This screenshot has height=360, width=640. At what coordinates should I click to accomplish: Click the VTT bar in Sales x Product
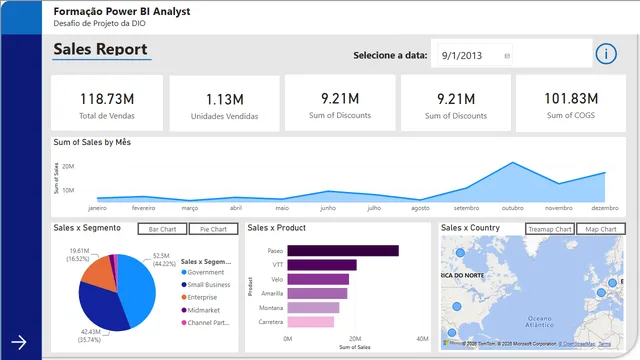pyautogui.click(x=322, y=265)
